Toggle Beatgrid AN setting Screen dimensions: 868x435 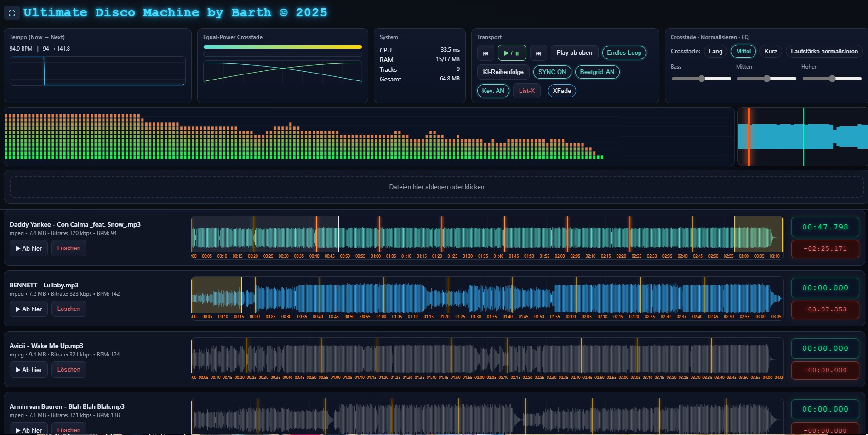tap(597, 72)
